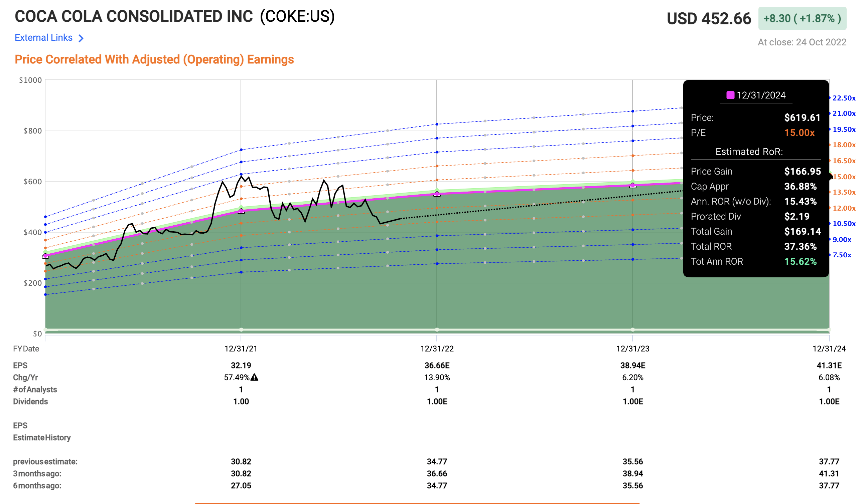The height and width of the screenshot is (504, 860).
Task: Click the 12/31/23 fiscal year date label
Action: coord(633,348)
